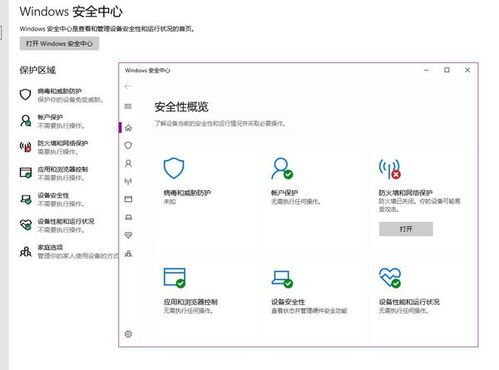Click 病毒和威胁防护 tile title in overview
The width and height of the screenshot is (499, 370).
pyautogui.click(x=187, y=193)
